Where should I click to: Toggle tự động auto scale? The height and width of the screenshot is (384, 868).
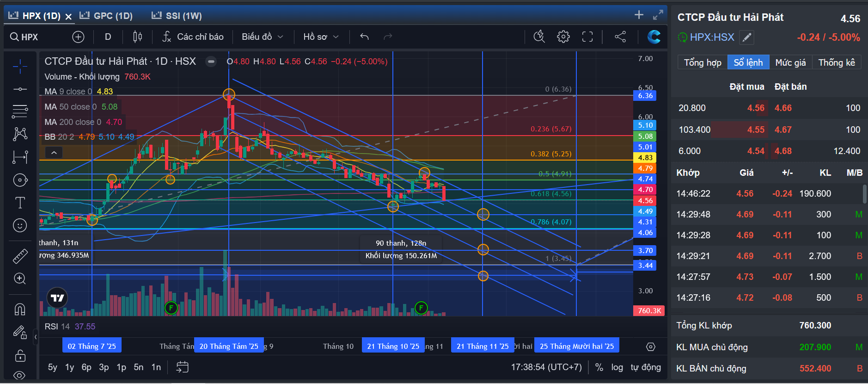pyautogui.click(x=646, y=367)
